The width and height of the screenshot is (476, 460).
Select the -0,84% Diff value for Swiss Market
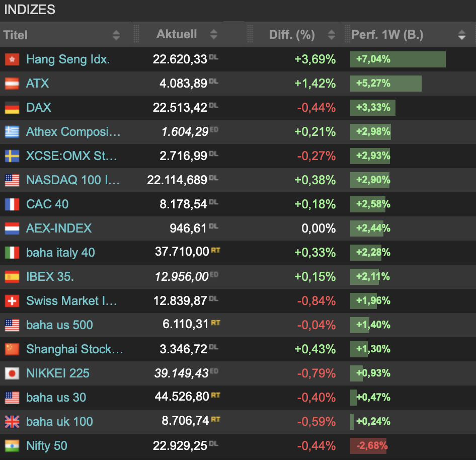316,301
